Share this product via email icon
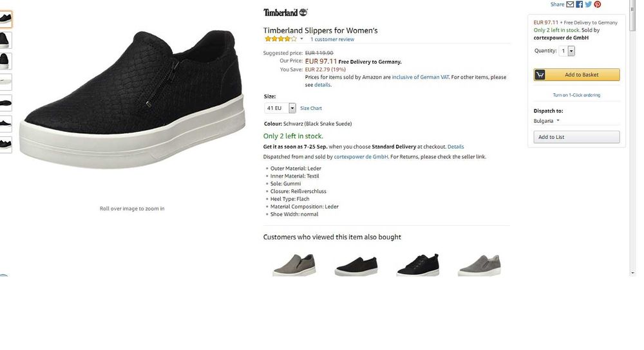Image resolution: width=644 pixels, height=350 pixels. [x=570, y=5]
